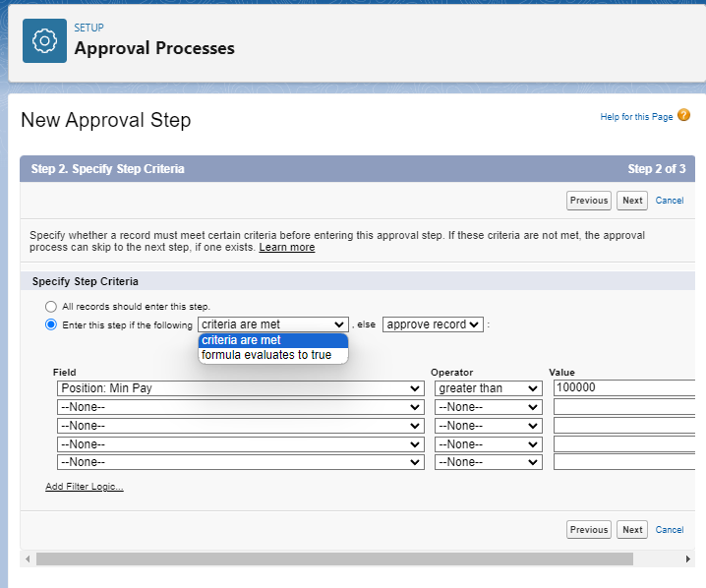Click the 'Value' column header

tap(561, 373)
